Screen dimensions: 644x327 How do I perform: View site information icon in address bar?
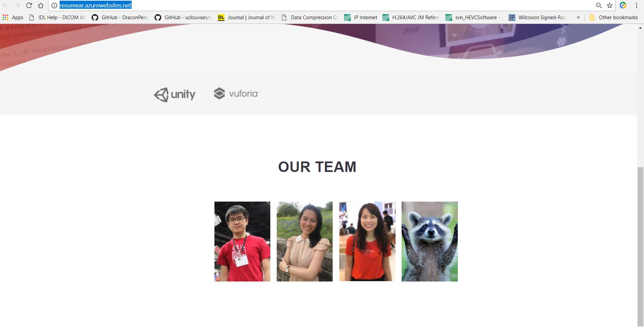tap(54, 5)
